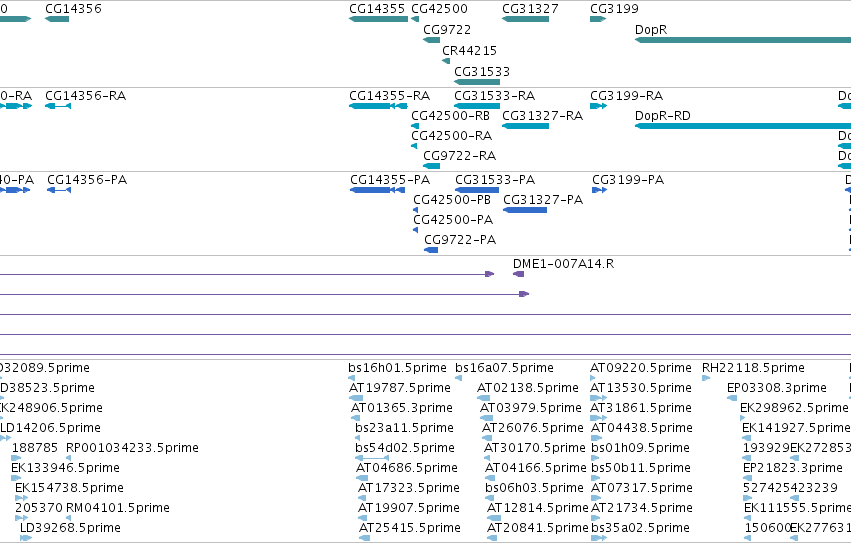Select EST label AT19907.5prime
Image resolution: width=851 pixels, height=543 pixels.
click(410, 508)
